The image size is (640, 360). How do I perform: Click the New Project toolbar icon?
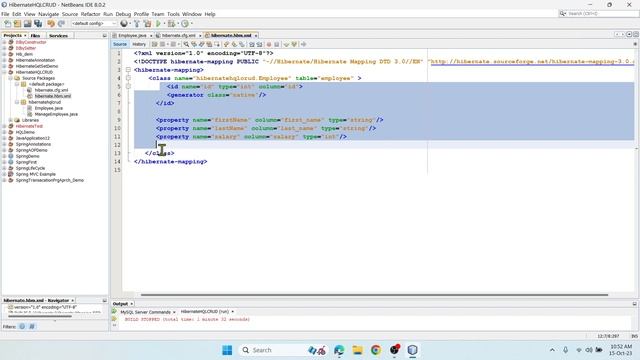click(18, 24)
